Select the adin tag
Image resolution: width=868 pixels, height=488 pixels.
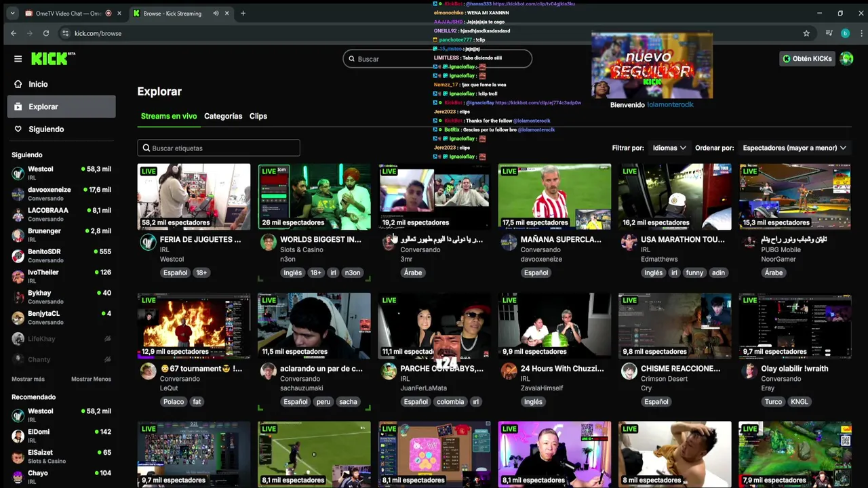(x=718, y=272)
